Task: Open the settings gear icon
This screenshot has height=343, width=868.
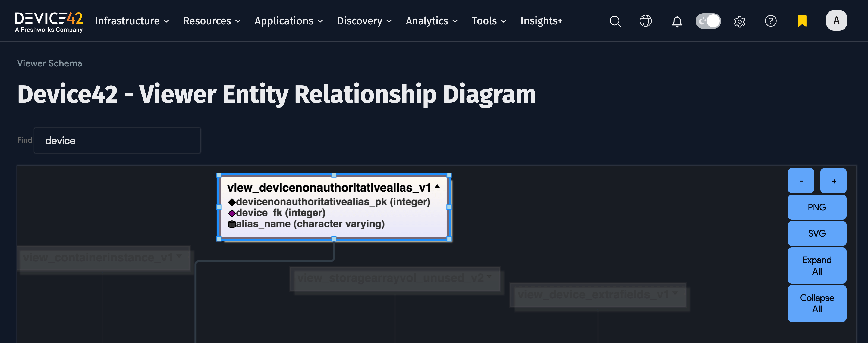Action: (x=739, y=21)
